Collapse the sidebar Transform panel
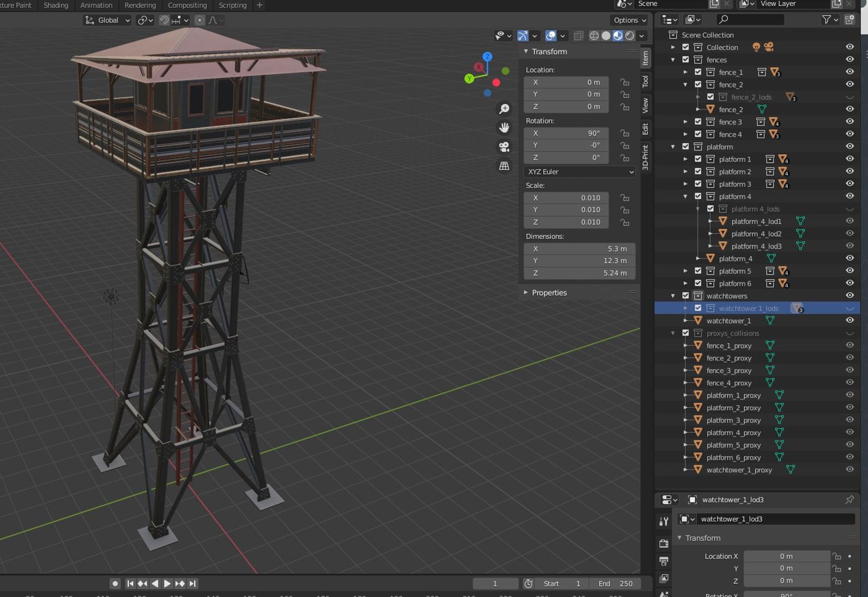The image size is (868, 597). (526, 51)
